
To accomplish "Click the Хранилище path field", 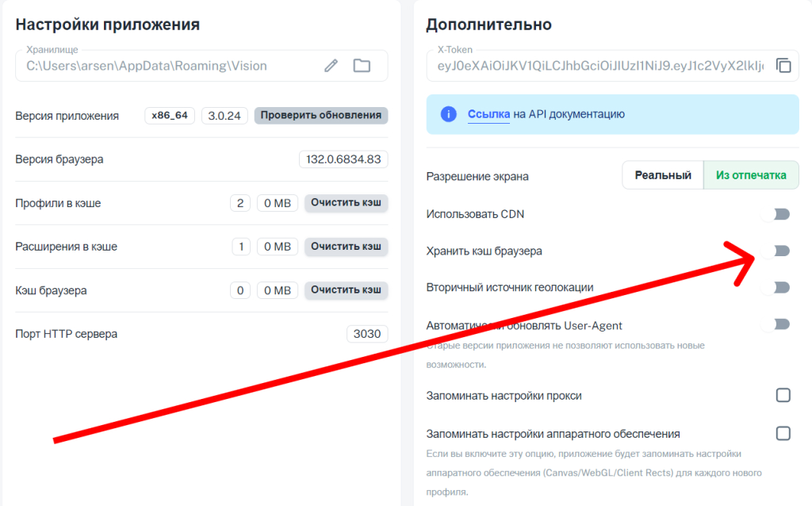I will [x=201, y=66].
